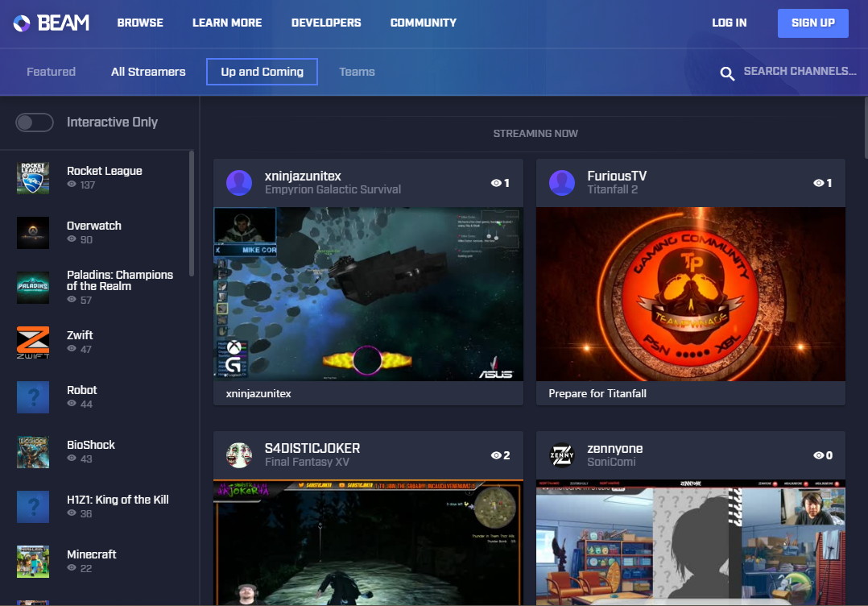Click viewer eye icon on xninjazunitex card
868x606 pixels.
496,183
